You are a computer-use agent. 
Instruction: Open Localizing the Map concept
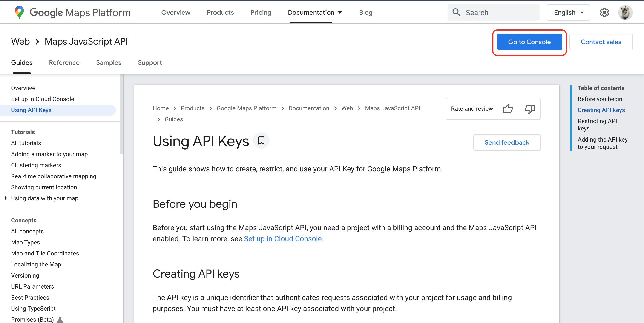36,264
